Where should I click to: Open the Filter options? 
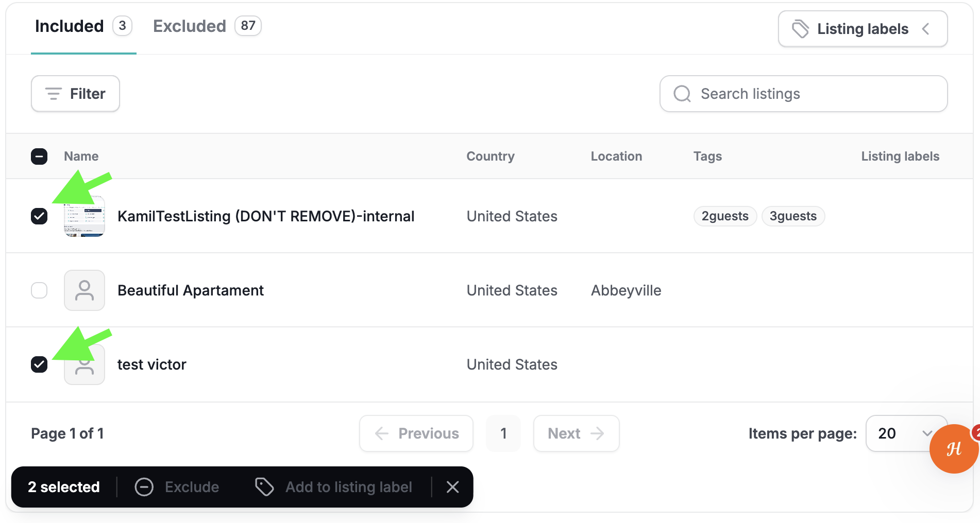click(x=75, y=94)
